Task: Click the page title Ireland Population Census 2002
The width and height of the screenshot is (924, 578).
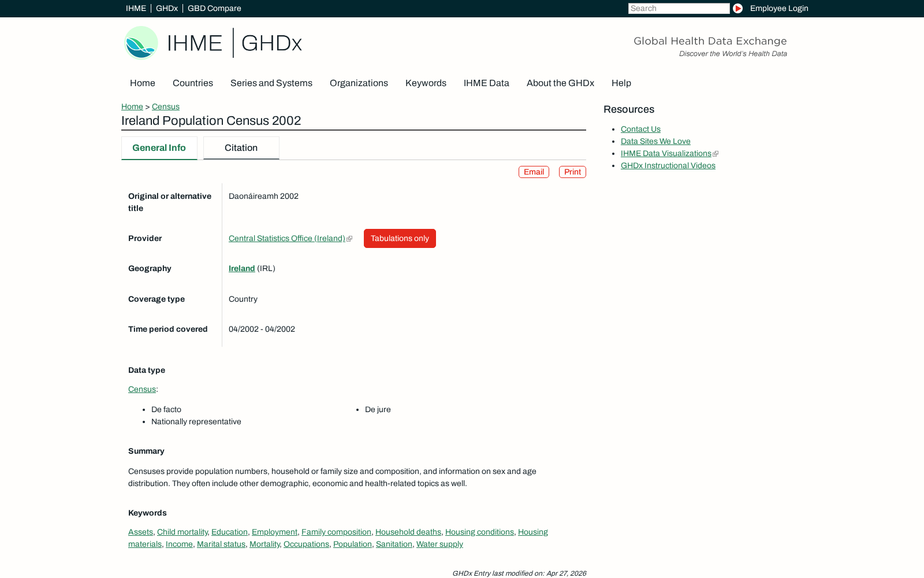Action: [x=211, y=121]
